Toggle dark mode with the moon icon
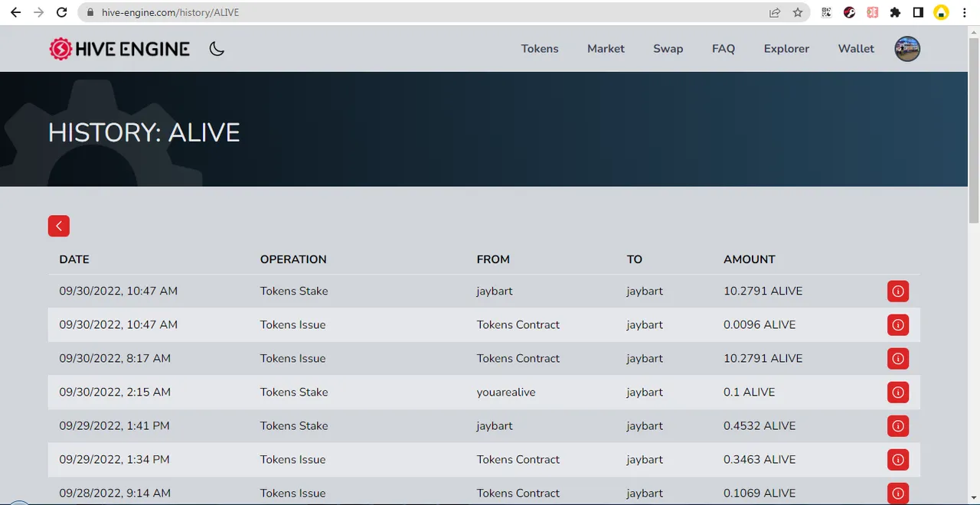The width and height of the screenshot is (980, 505). tap(217, 49)
